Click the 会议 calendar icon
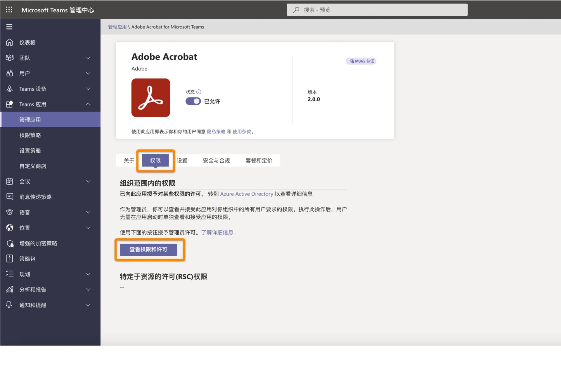This screenshot has height=392, width=561. (10, 181)
